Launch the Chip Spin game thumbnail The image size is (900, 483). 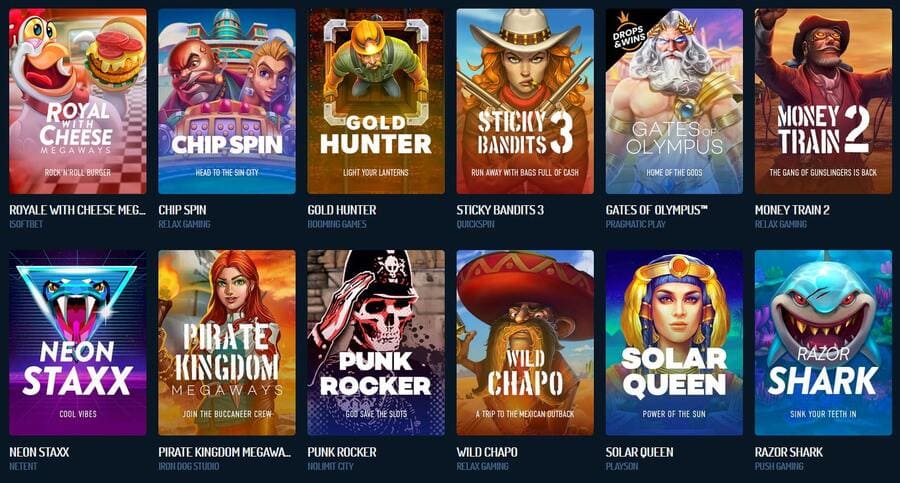point(227,101)
